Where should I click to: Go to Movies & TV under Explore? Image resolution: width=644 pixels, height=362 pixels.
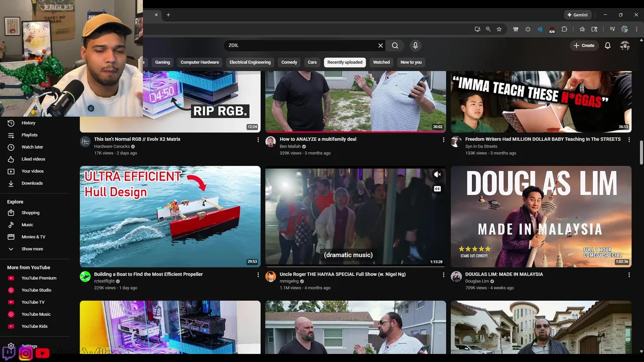pos(34,237)
